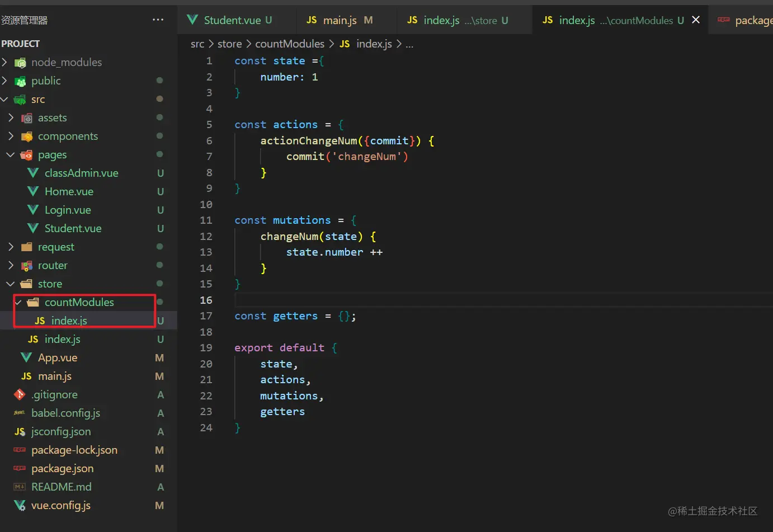Expand the public folder chevron
Viewport: 773px width, 532px height.
(x=4, y=81)
